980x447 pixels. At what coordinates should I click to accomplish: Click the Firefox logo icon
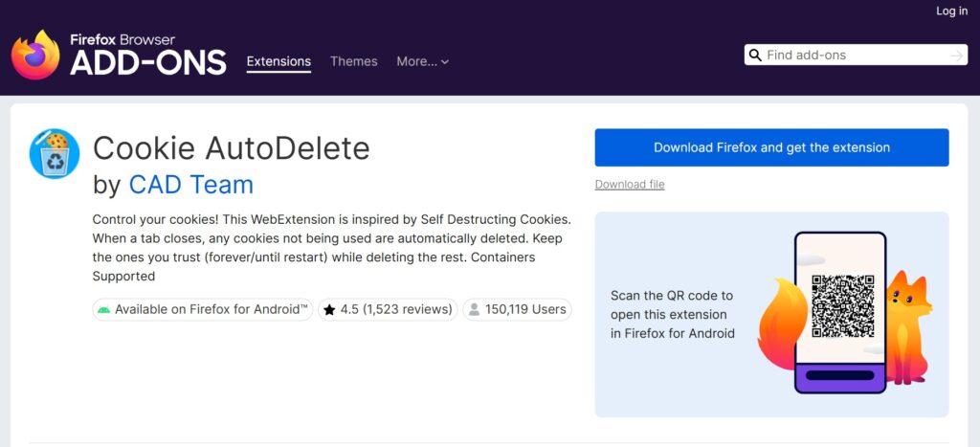pos(35,55)
